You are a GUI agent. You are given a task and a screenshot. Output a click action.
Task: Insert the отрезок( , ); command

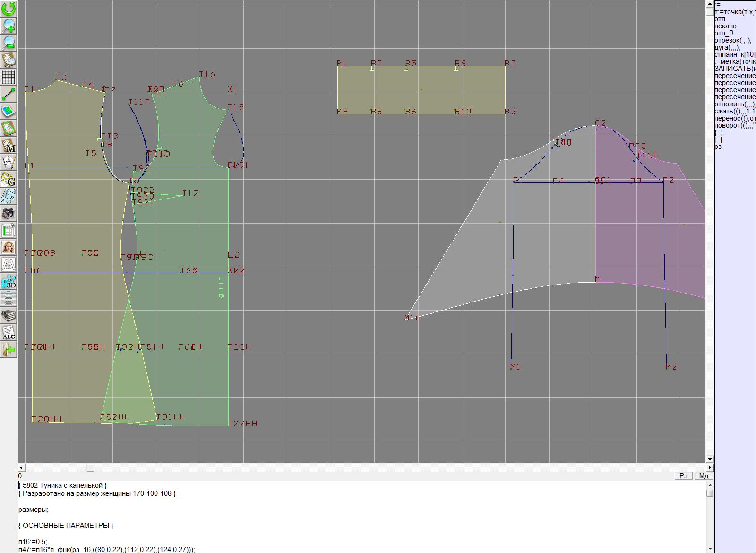pyautogui.click(x=733, y=41)
